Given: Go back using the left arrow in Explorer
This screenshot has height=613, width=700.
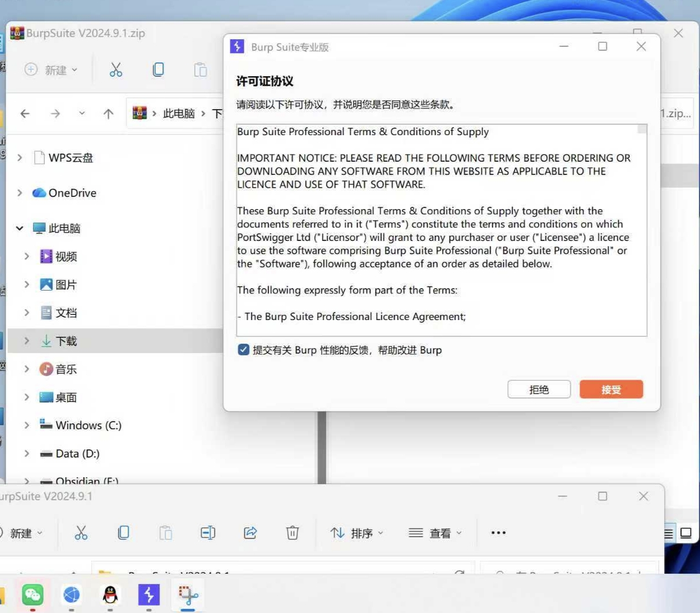Looking at the screenshot, I should (x=25, y=114).
